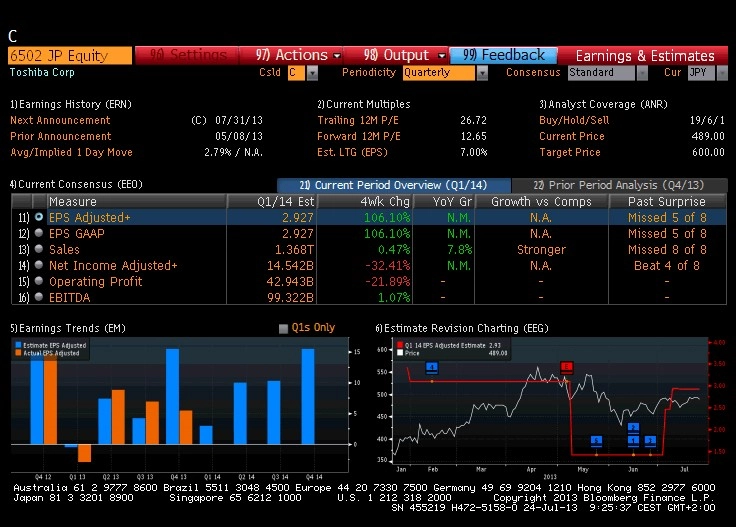Click the Beat 4 of 8 cell
Image resolution: width=736 pixels, height=527 pixels.
coord(667,266)
